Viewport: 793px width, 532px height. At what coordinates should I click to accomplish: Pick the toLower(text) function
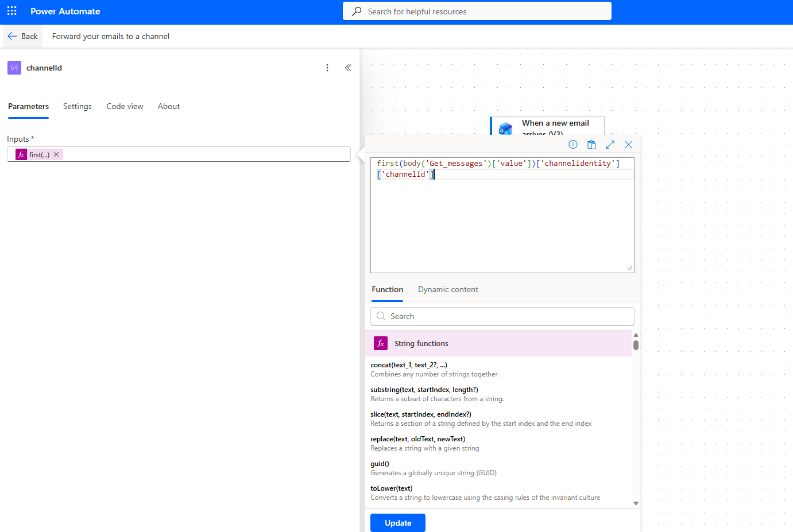[x=392, y=488]
